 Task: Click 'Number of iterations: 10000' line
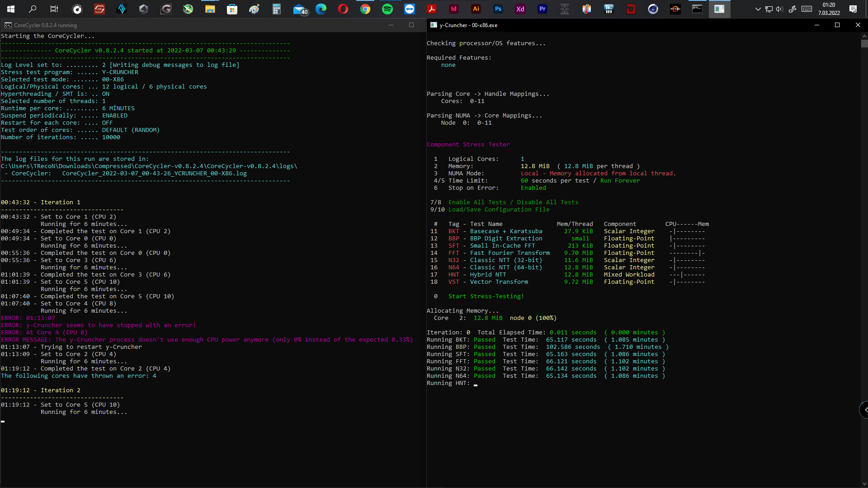tap(61, 137)
